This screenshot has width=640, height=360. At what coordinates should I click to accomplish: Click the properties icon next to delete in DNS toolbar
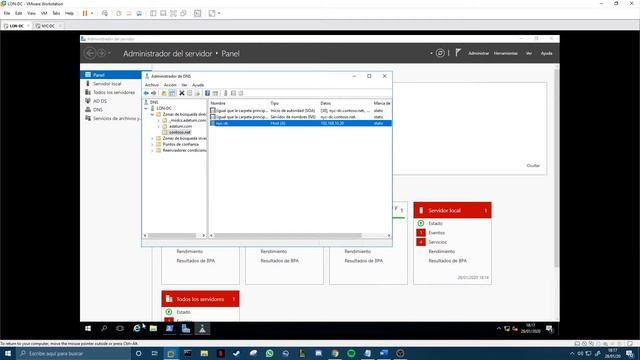[x=190, y=93]
